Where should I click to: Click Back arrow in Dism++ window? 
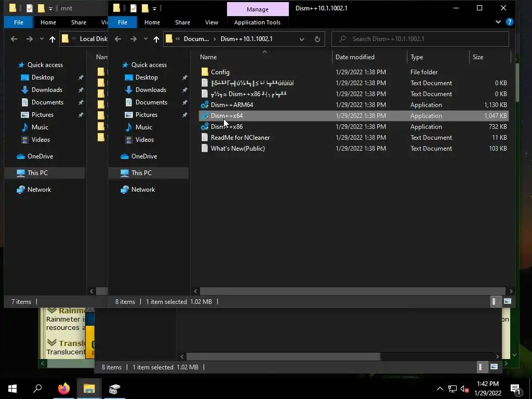point(118,39)
